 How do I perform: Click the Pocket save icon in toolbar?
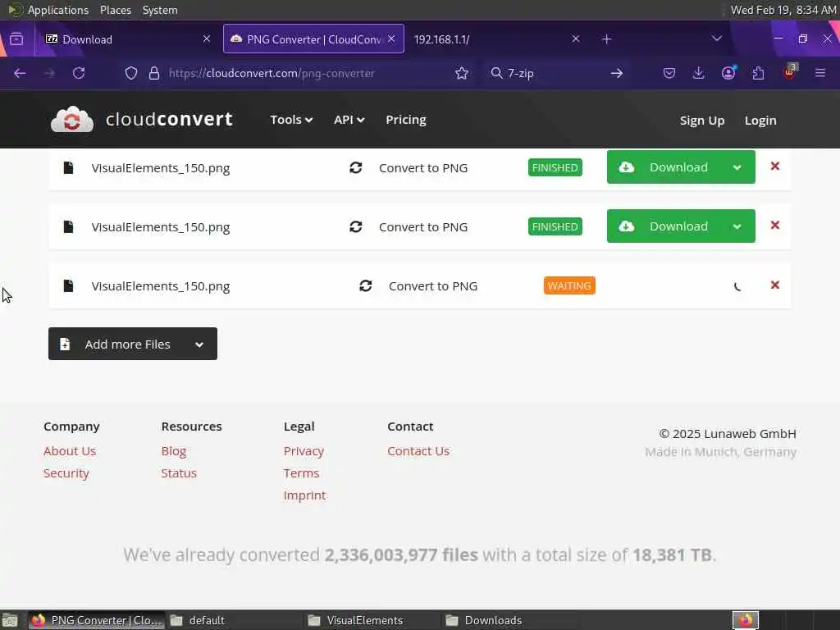[669, 73]
